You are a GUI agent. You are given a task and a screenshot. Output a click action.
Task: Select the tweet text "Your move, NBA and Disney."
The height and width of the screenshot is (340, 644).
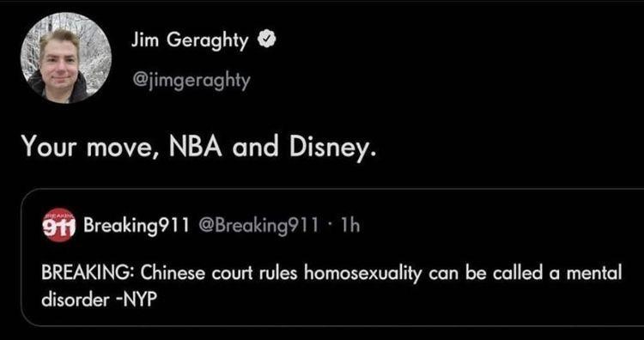199,147
